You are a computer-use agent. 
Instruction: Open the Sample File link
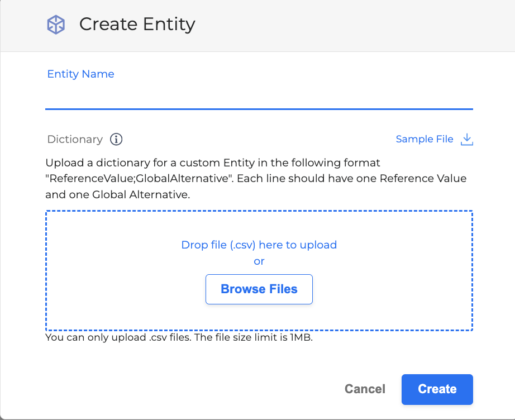click(425, 139)
